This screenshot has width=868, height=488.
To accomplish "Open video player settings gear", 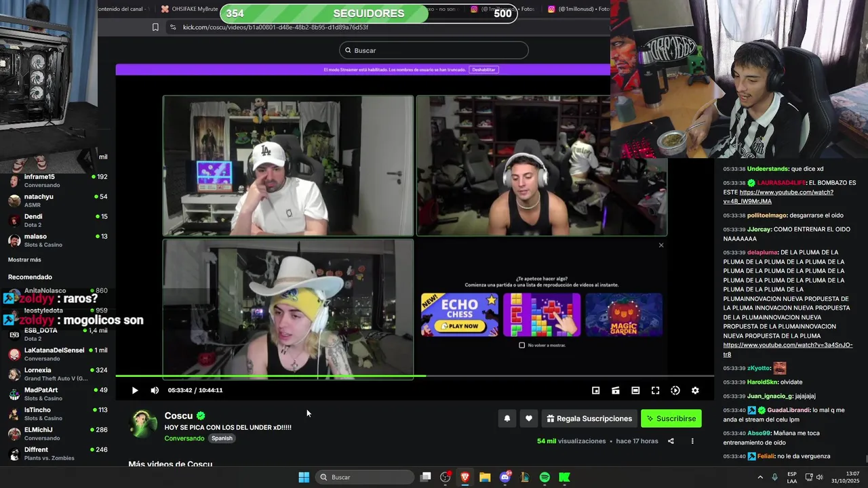I will (x=695, y=390).
